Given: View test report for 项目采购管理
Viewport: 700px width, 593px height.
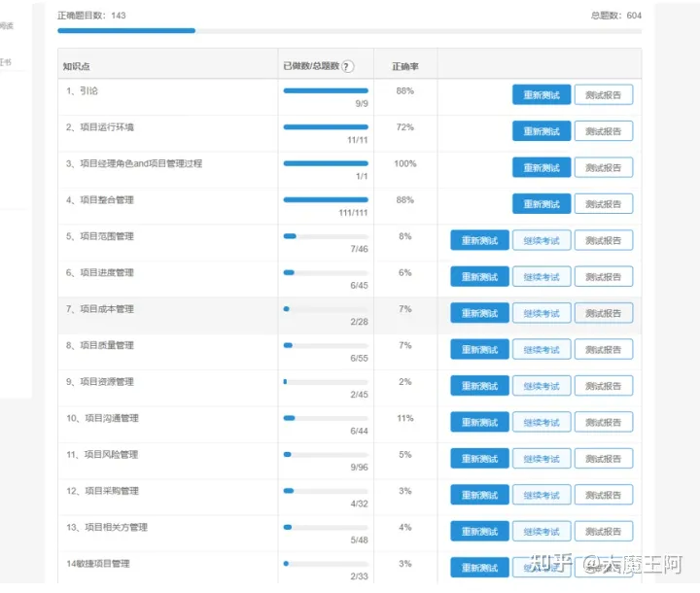Looking at the screenshot, I should point(603,495).
